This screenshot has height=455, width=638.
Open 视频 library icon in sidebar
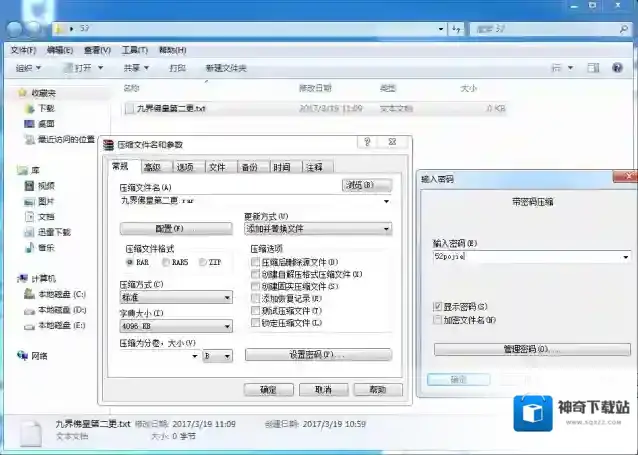[x=29, y=185]
